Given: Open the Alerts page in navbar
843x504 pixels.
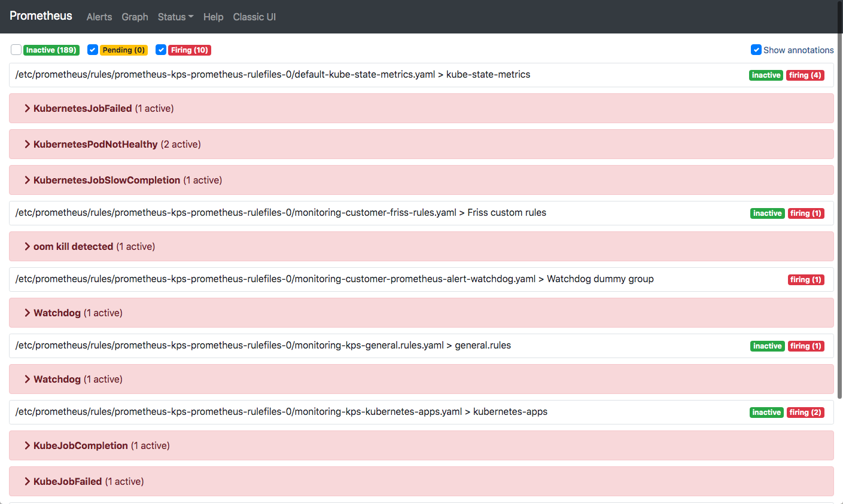Looking at the screenshot, I should click(x=99, y=17).
